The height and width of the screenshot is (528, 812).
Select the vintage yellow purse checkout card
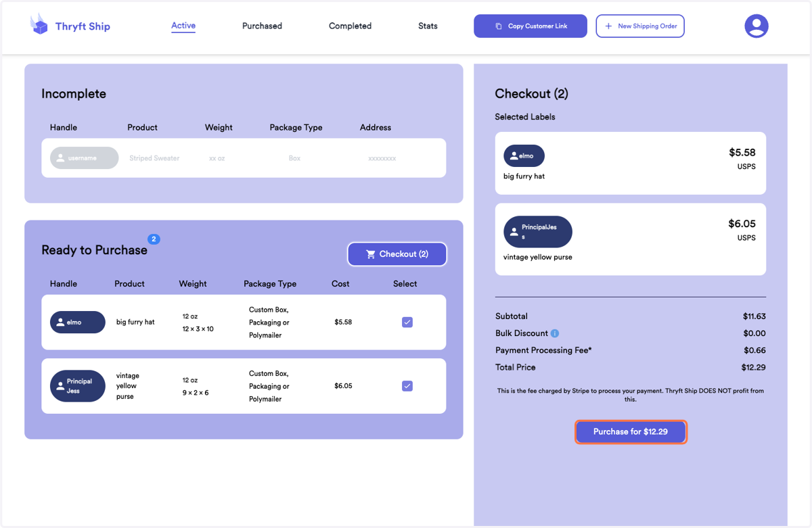pos(631,239)
